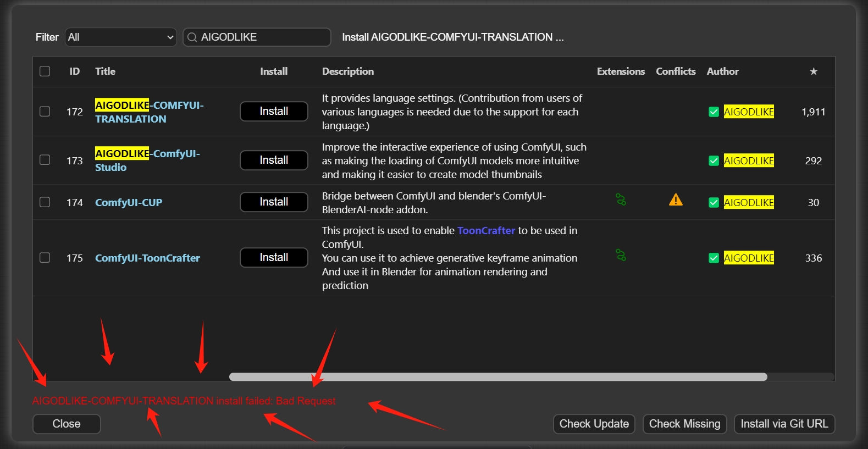Open ComfyUI-ToonCrafter extensions icon
This screenshot has height=449, width=868.
(621, 255)
